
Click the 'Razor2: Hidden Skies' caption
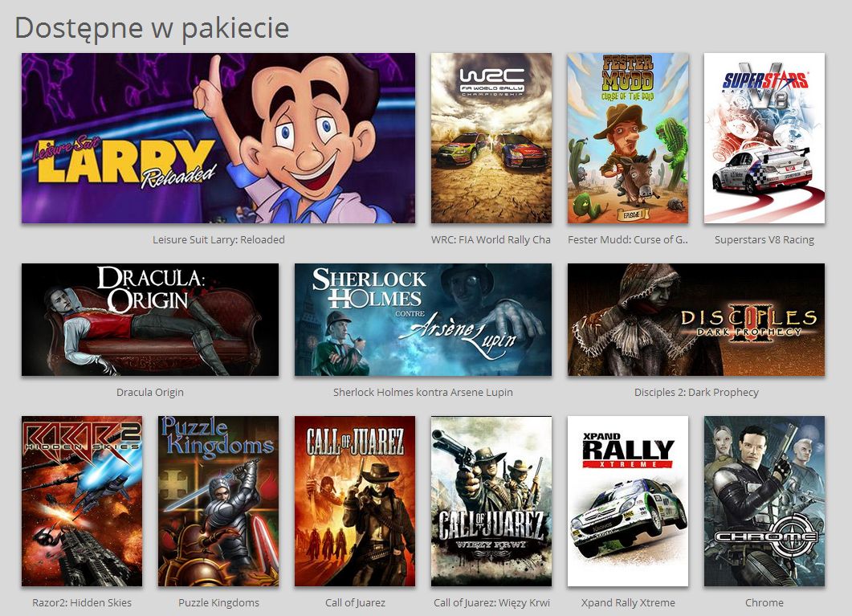(x=82, y=602)
